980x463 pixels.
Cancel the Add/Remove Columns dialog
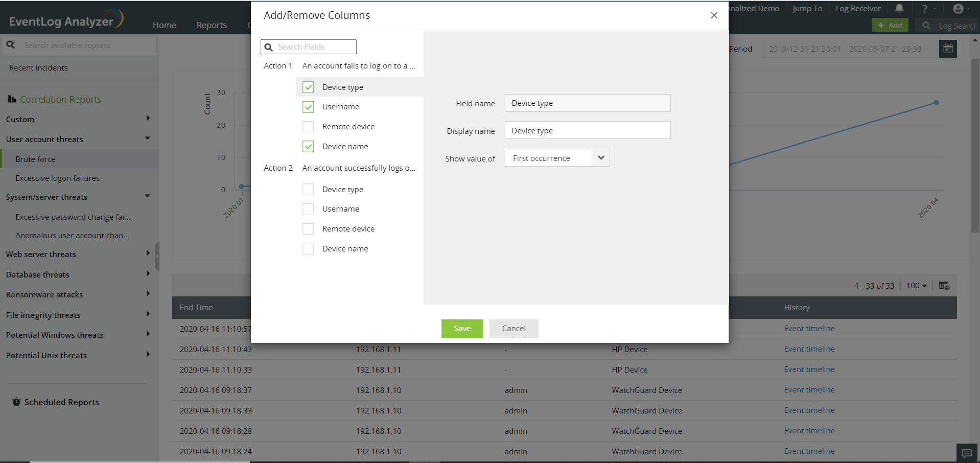pyautogui.click(x=514, y=329)
